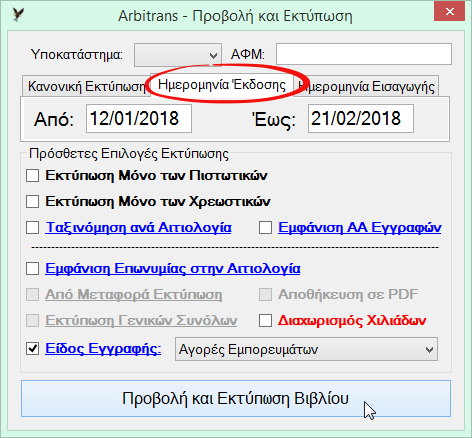Click the Είδος Εγγραφής link label
The height and width of the screenshot is (438, 472).
103,349
